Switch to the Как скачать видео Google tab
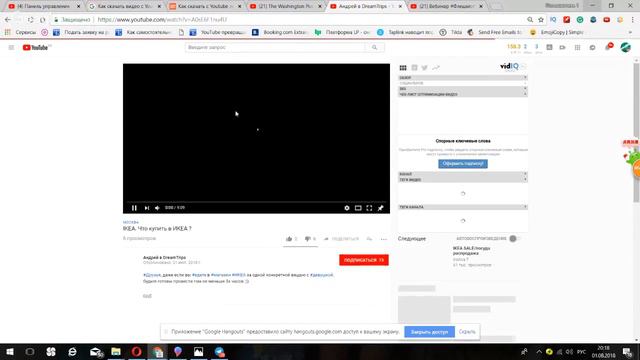640x360 pixels. pyautogui.click(x=124, y=7)
